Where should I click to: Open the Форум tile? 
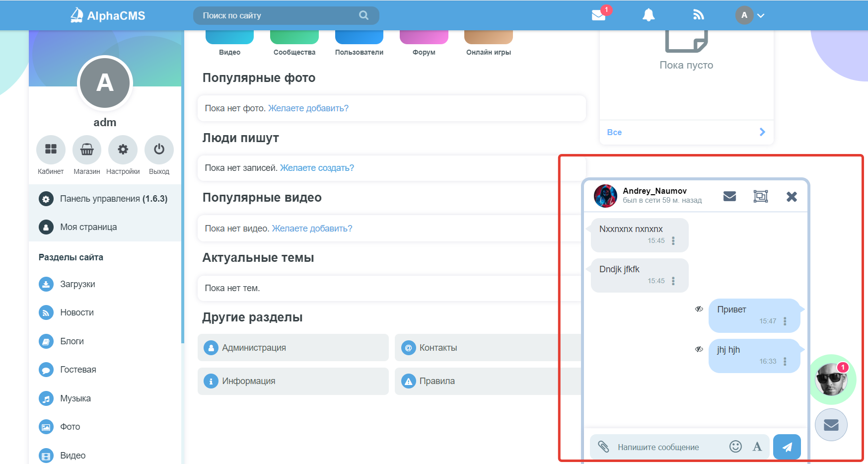pos(424,43)
